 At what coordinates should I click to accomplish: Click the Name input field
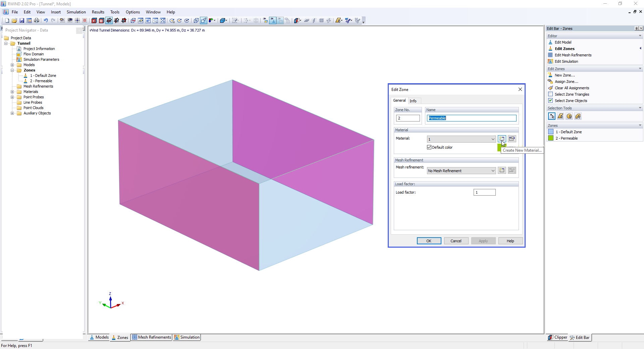472,118
